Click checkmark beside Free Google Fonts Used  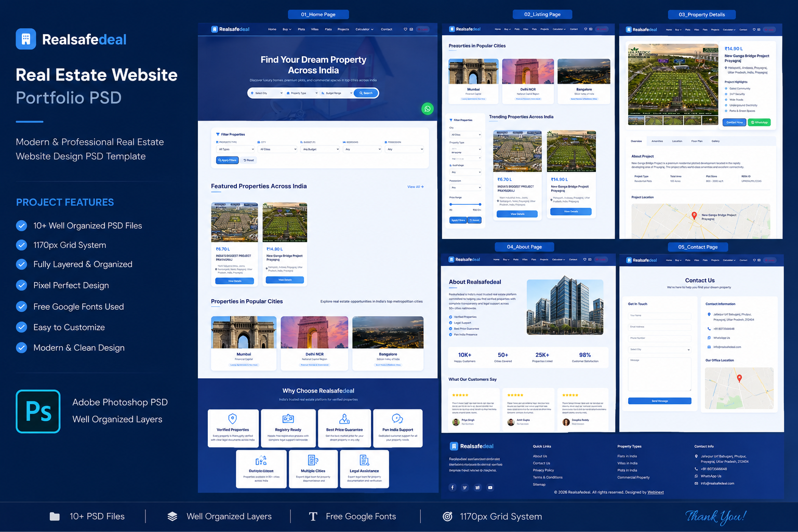click(x=21, y=307)
